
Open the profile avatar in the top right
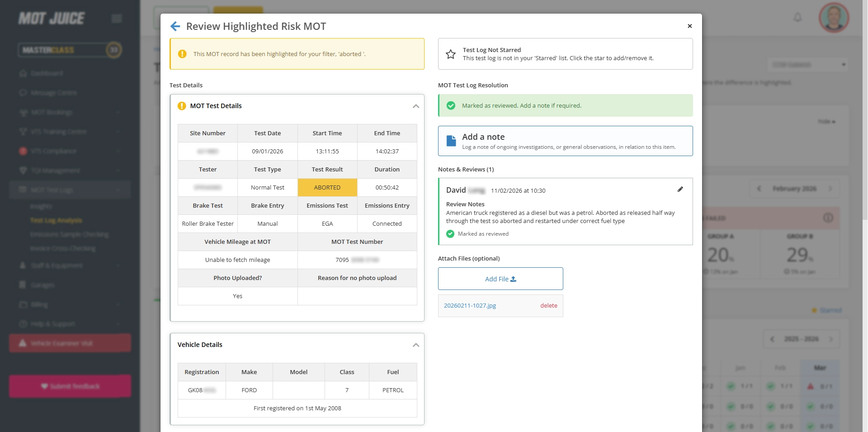833,17
